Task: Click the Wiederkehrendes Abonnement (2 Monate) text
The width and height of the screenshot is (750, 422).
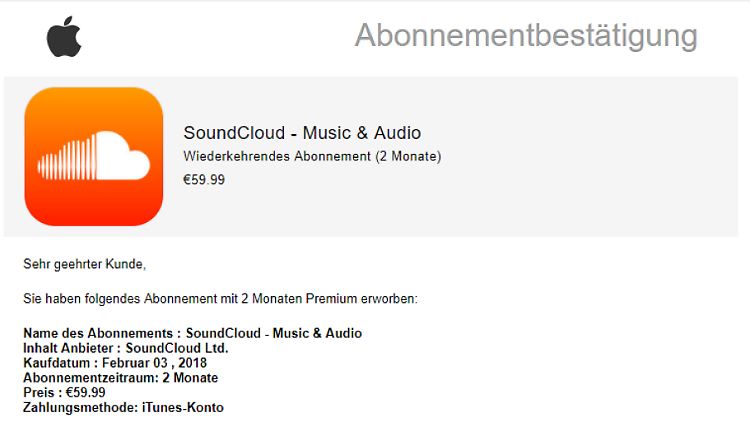Action: point(312,156)
